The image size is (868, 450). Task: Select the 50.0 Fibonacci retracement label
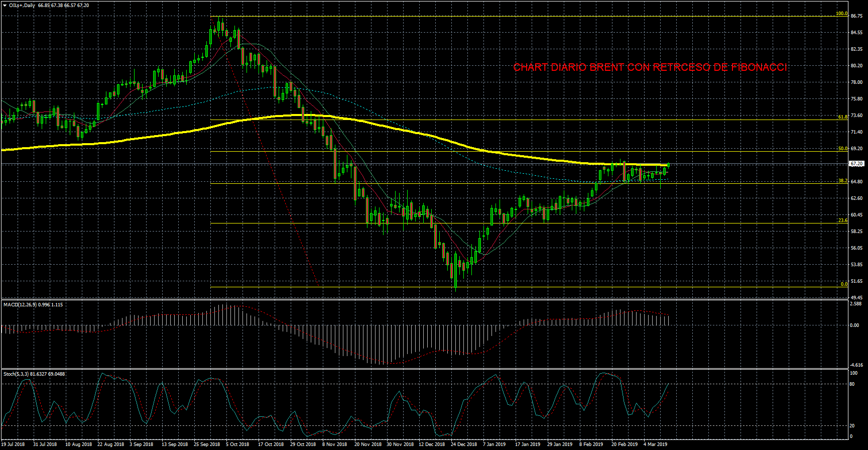tap(842, 149)
